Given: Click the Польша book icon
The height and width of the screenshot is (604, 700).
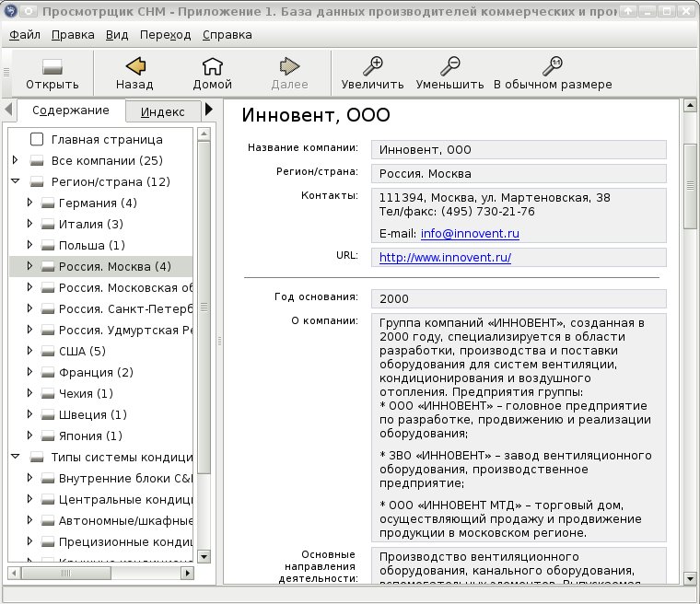Looking at the screenshot, I should [47, 245].
